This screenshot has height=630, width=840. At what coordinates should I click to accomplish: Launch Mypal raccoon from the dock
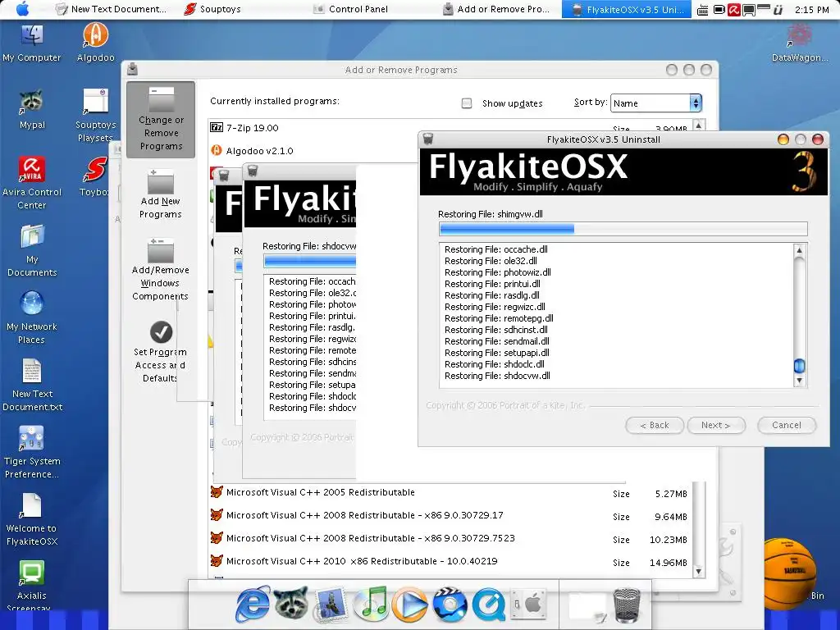[291, 602]
